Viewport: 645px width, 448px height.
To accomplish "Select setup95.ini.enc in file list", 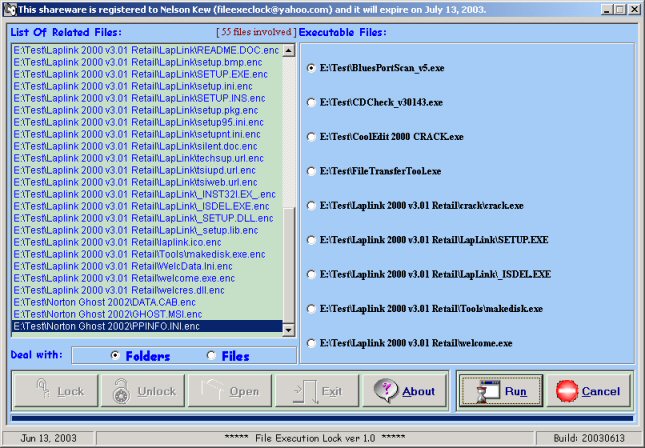I will (147, 123).
